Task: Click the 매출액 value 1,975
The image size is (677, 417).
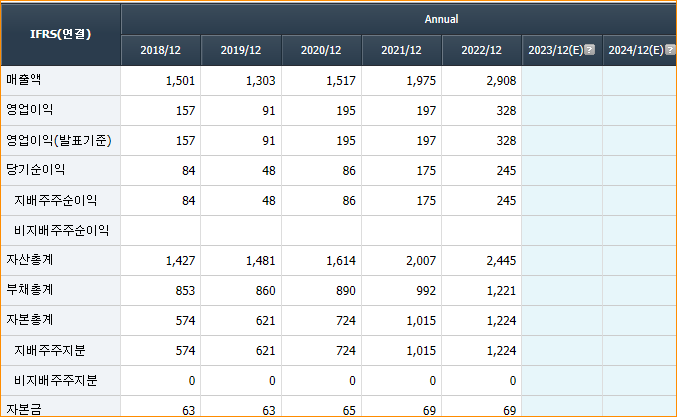Action: tap(421, 81)
